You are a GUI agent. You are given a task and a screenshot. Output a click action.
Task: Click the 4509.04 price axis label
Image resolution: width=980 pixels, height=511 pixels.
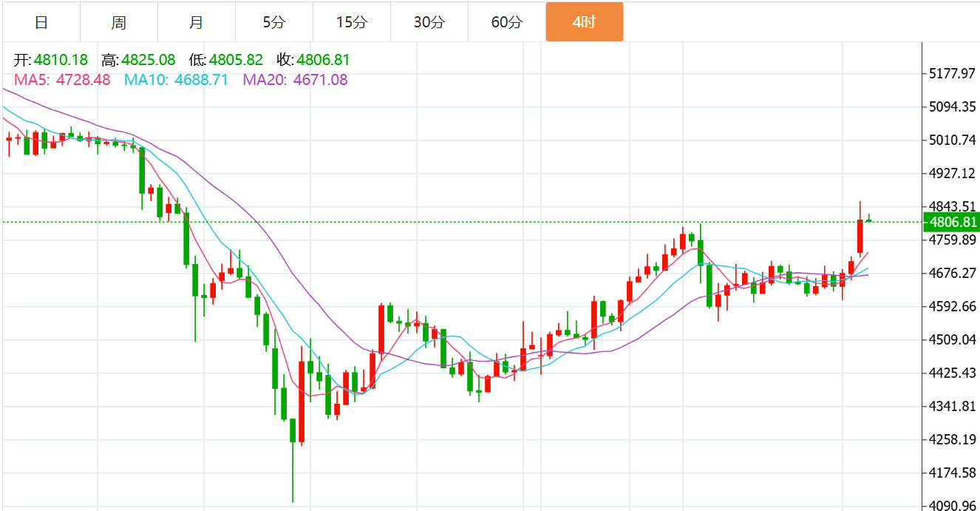(x=953, y=339)
